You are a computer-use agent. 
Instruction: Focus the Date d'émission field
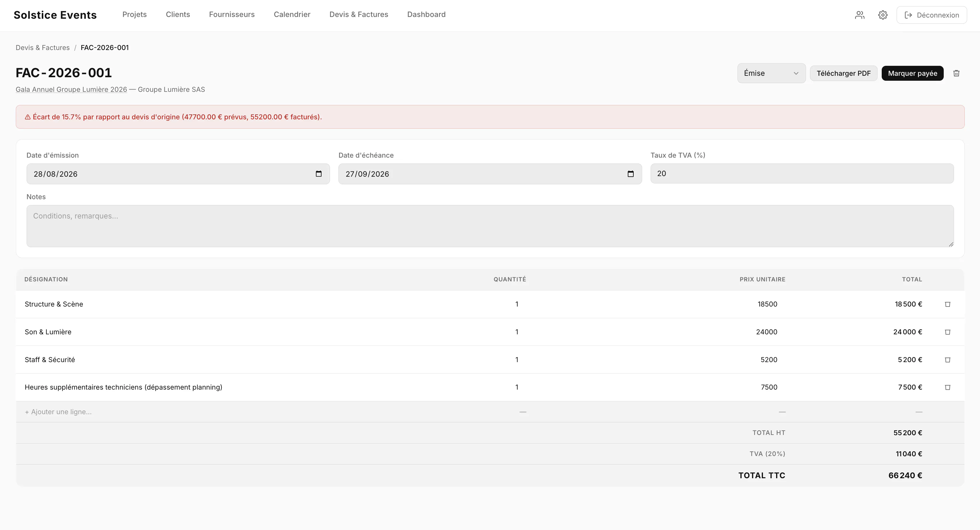click(x=178, y=174)
